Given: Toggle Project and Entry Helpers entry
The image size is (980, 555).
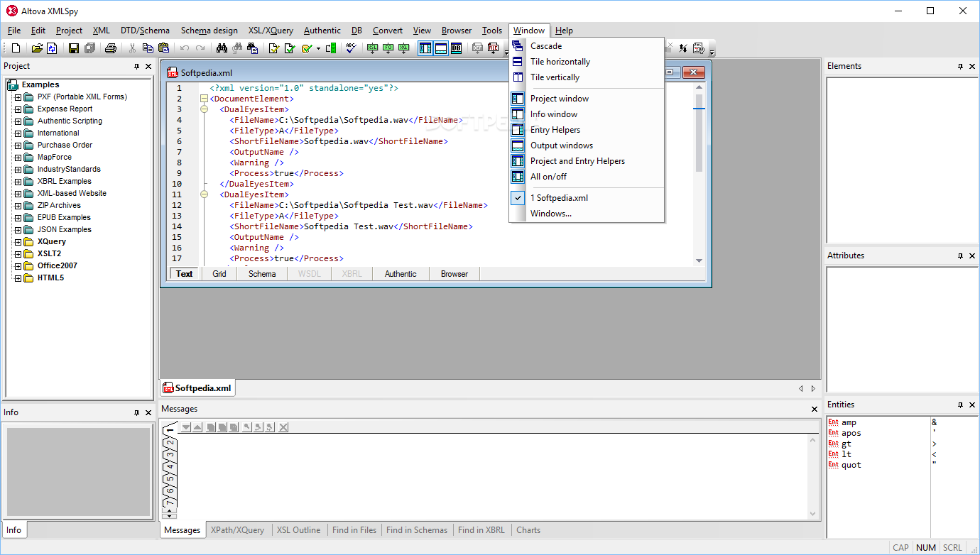Looking at the screenshot, I should 587,161.
